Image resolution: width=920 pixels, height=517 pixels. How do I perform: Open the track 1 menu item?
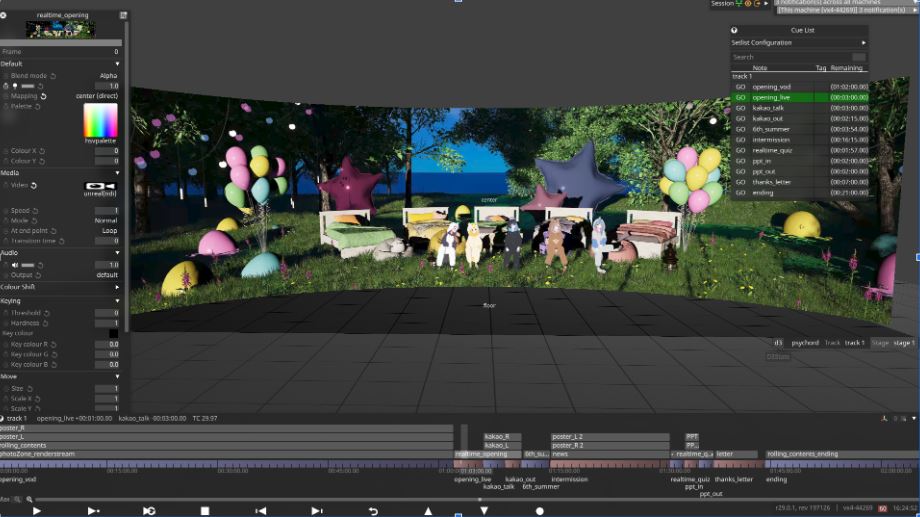point(854,343)
